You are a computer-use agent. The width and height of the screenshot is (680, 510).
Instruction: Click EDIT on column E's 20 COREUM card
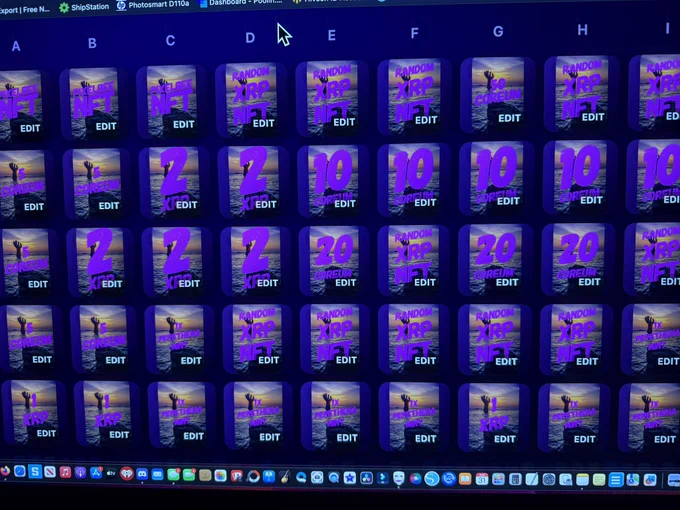click(346, 283)
